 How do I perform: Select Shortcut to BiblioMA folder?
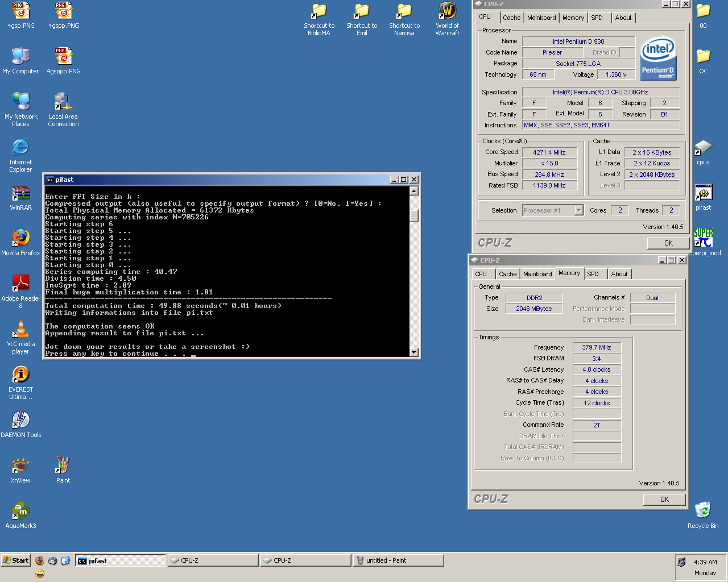[319, 19]
